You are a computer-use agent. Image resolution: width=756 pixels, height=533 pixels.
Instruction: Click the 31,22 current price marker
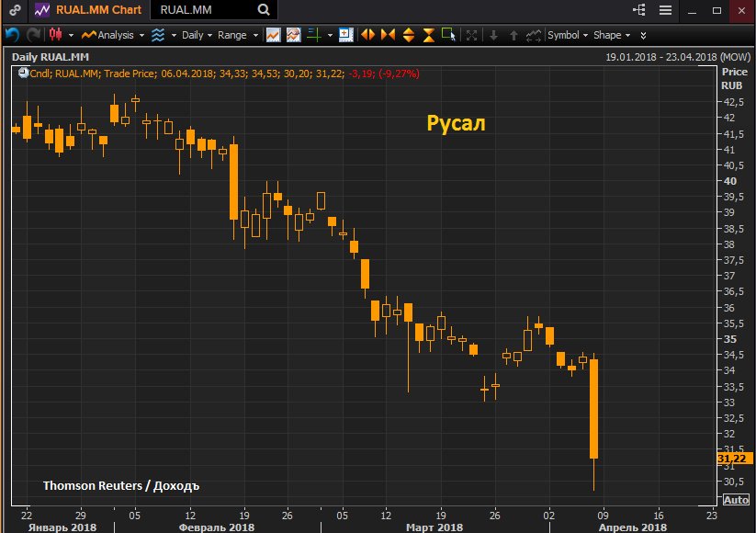[733, 459]
